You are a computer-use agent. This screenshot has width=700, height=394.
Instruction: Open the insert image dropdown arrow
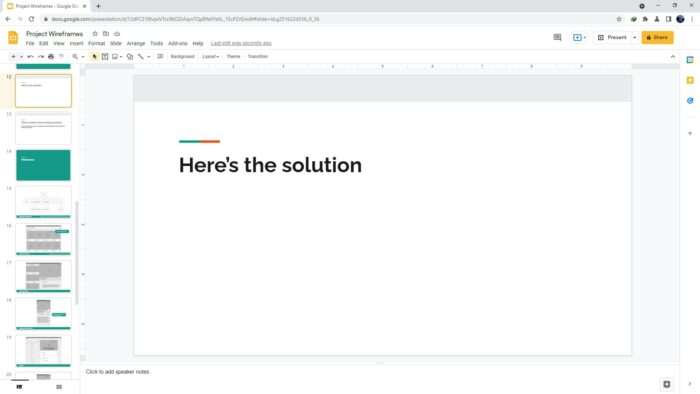click(121, 57)
